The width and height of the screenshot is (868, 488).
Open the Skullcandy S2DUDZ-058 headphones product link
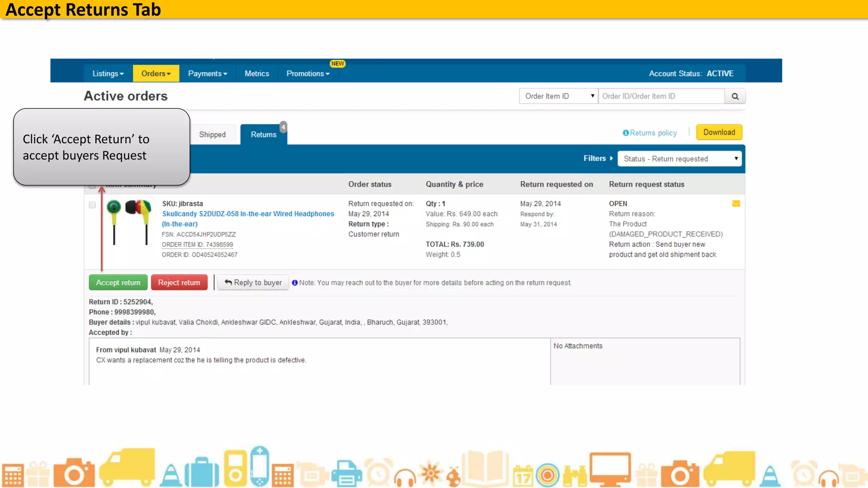pos(248,219)
